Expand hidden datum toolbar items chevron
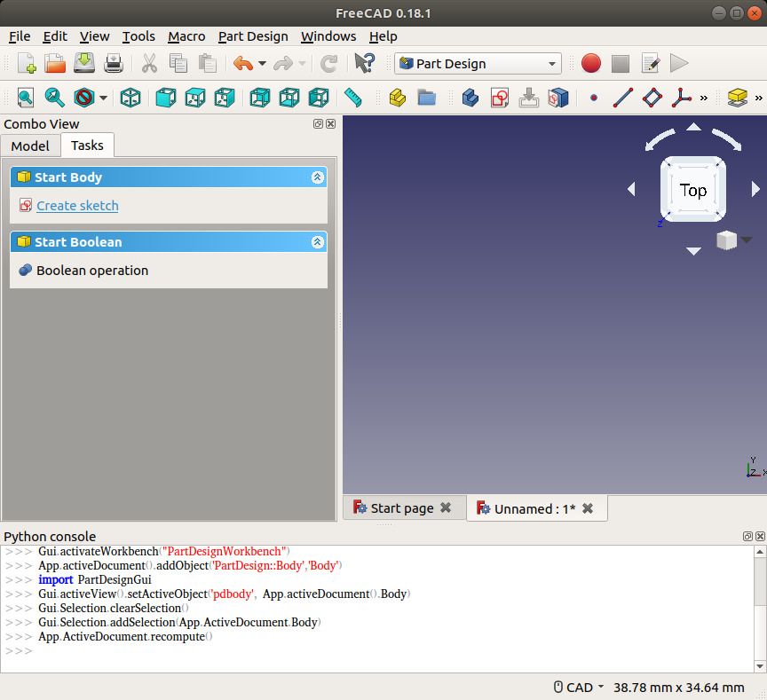Screen dimensions: 767x700 point(704,98)
